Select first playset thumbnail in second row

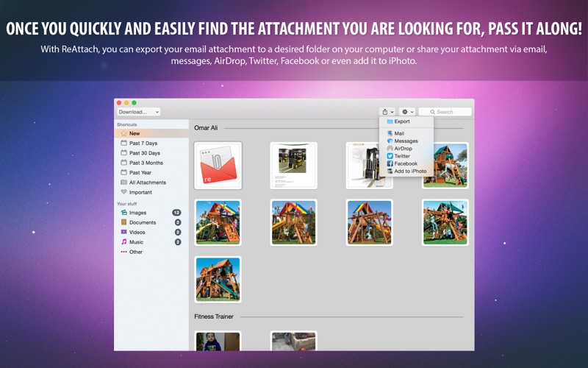tap(218, 223)
